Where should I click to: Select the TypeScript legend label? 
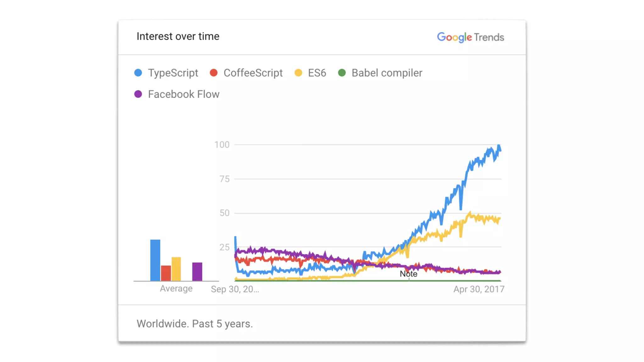tap(173, 73)
